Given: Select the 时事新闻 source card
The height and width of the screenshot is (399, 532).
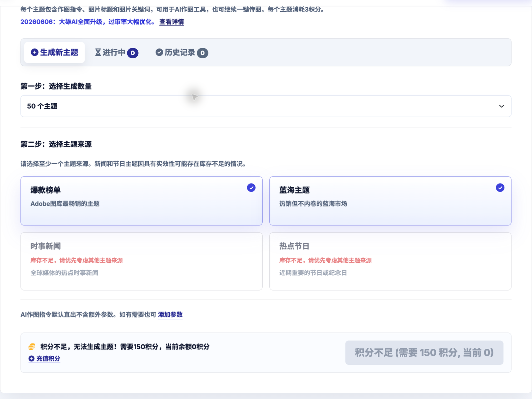Looking at the screenshot, I should coord(142,261).
